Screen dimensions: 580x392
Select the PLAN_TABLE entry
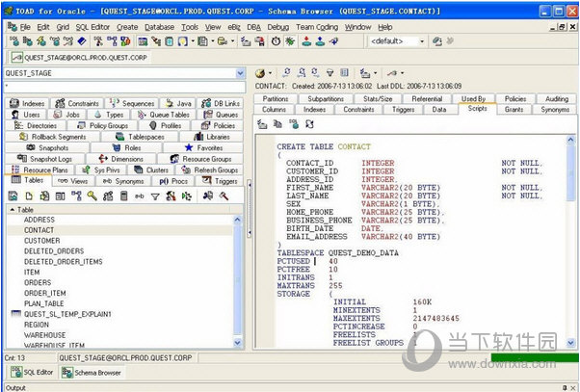pos(43,303)
